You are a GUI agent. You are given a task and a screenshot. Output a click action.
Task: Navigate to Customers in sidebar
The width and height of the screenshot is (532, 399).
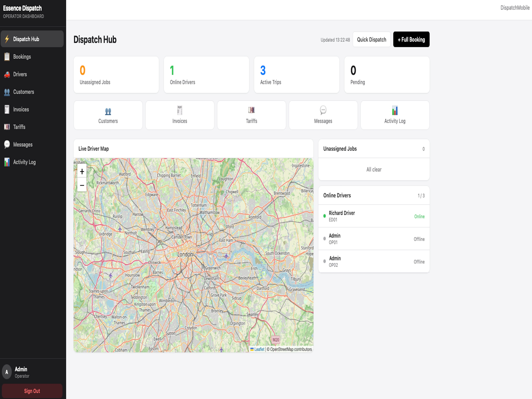tap(32, 92)
